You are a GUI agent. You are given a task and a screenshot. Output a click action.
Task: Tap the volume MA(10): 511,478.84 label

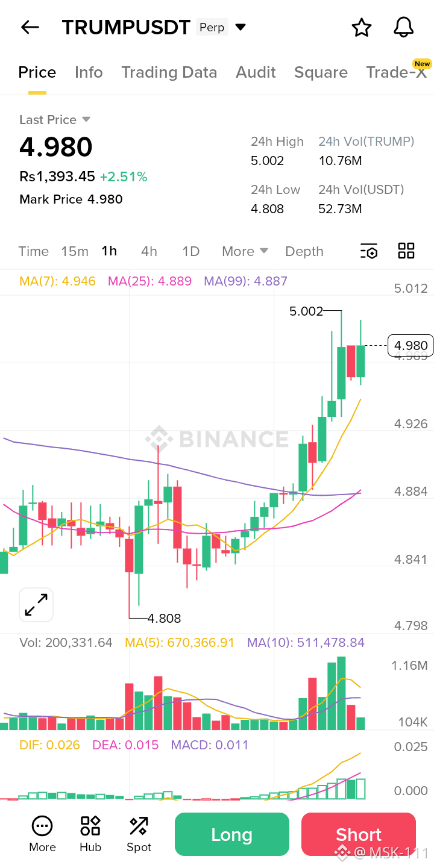point(306,643)
